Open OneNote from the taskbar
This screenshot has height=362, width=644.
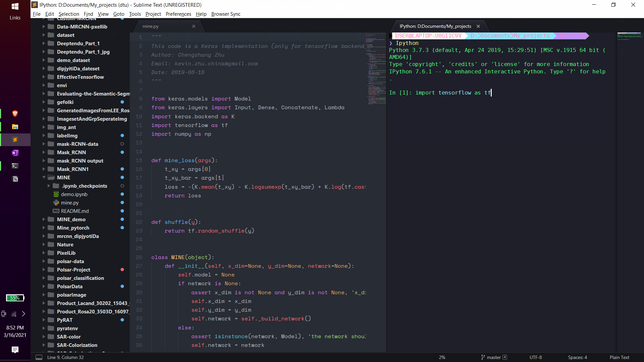click(15, 153)
